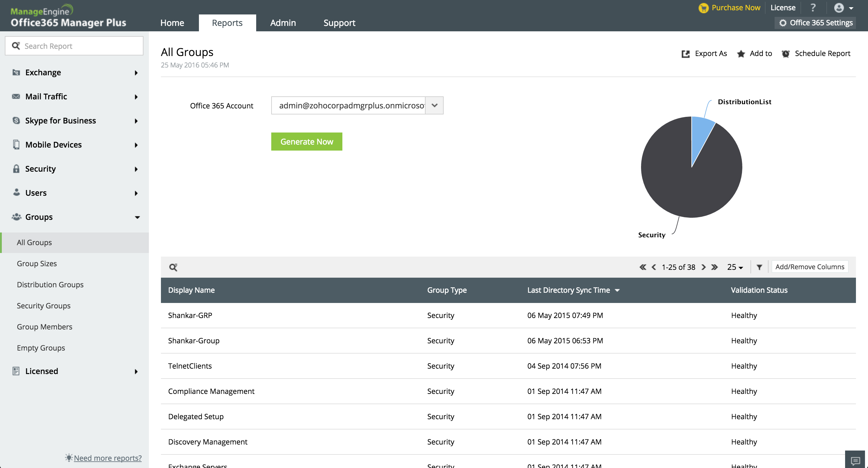Go to the next results page
The height and width of the screenshot is (468, 868).
(x=703, y=267)
